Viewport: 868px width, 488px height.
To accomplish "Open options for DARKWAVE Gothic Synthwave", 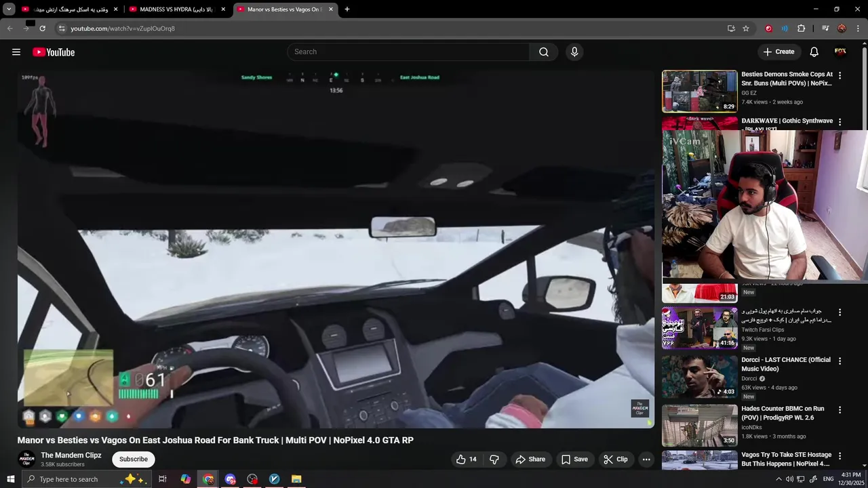I will (840, 123).
